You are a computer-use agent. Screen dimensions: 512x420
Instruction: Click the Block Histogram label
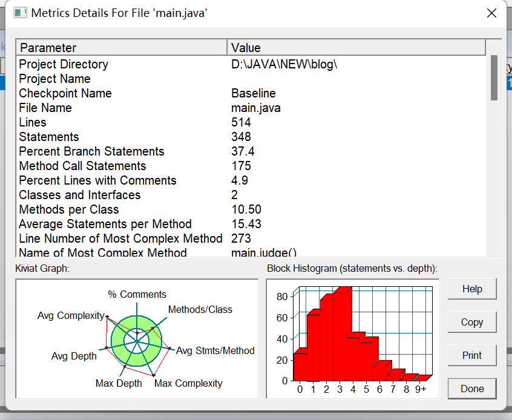[352, 269]
